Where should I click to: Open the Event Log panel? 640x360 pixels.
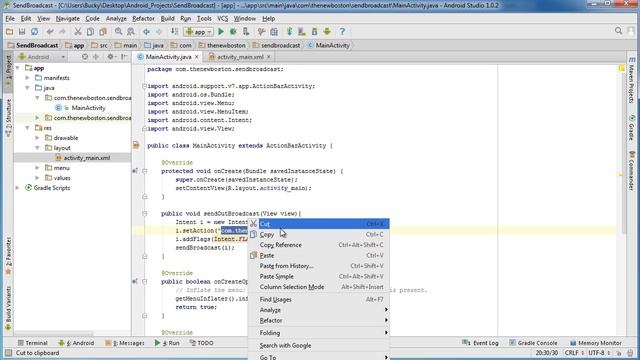pos(480,343)
